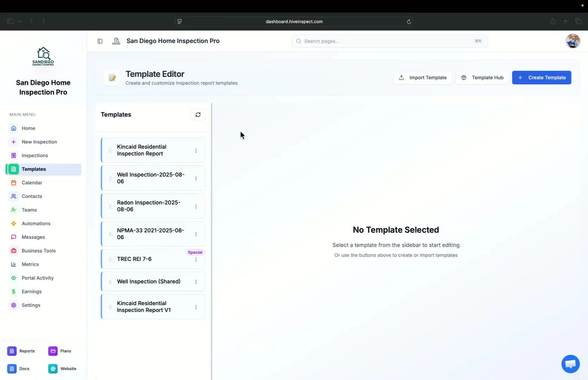Click the Create Template button
Image resolution: width=588 pixels, height=380 pixels.
coord(542,77)
